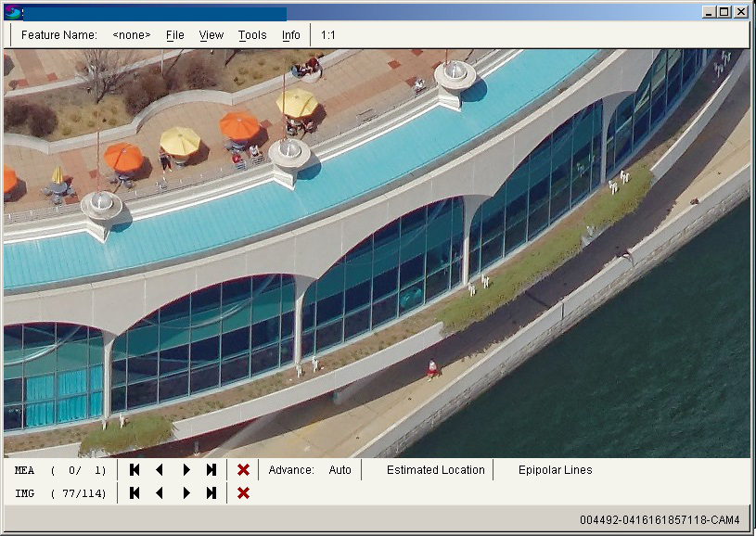Jump to last image in IMG row
Image resolution: width=756 pixels, height=536 pixels.
[211, 493]
